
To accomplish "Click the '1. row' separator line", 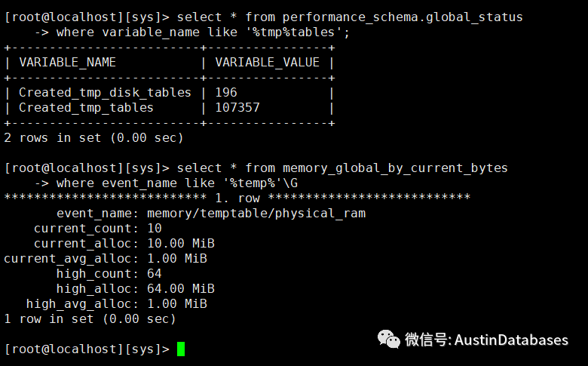I will (237, 198).
